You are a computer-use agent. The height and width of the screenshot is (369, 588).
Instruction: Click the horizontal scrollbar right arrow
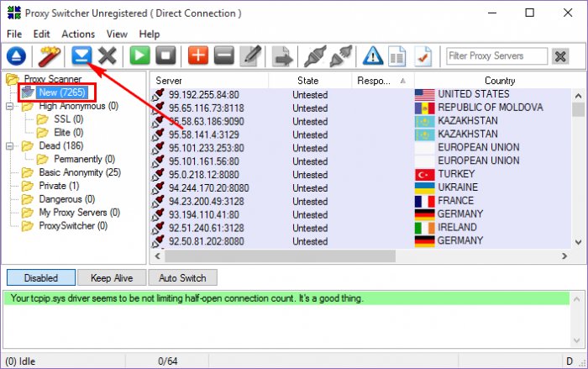564,256
